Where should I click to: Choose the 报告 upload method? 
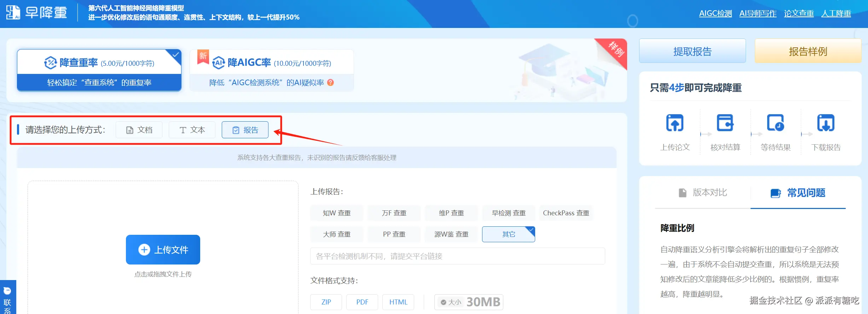pos(245,130)
